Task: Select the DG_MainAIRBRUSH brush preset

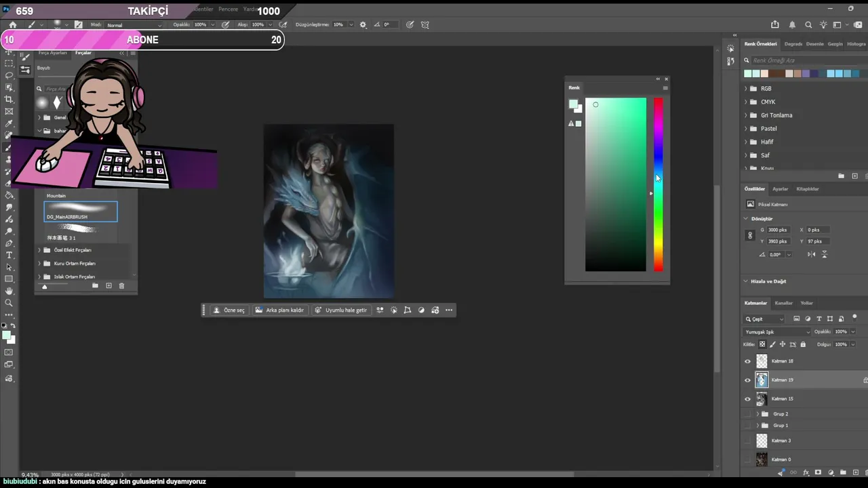Action: (81, 211)
